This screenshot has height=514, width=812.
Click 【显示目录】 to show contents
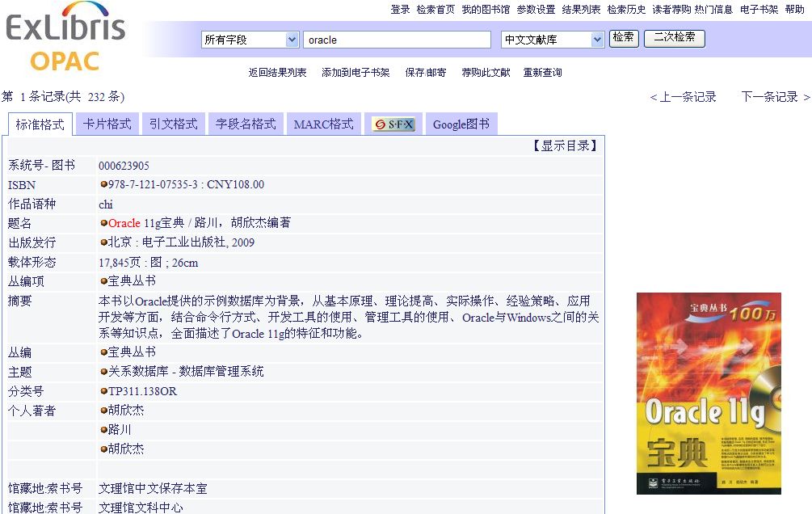565,145
